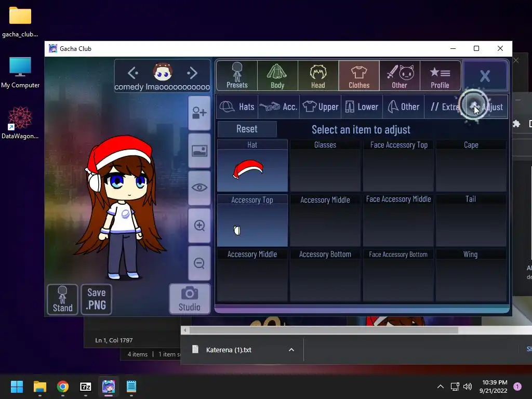
Task: Open 7-Zip from the taskbar
Action: coord(86,387)
